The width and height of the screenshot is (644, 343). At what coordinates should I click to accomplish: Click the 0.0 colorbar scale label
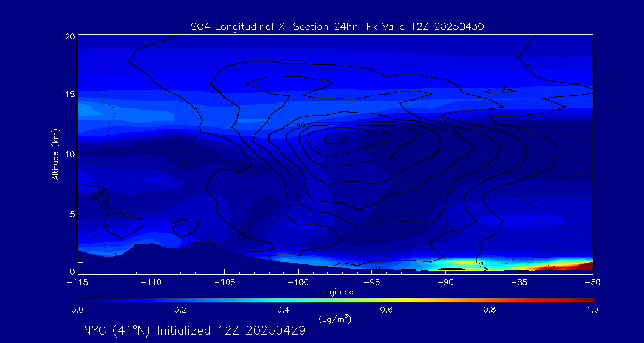coord(78,310)
